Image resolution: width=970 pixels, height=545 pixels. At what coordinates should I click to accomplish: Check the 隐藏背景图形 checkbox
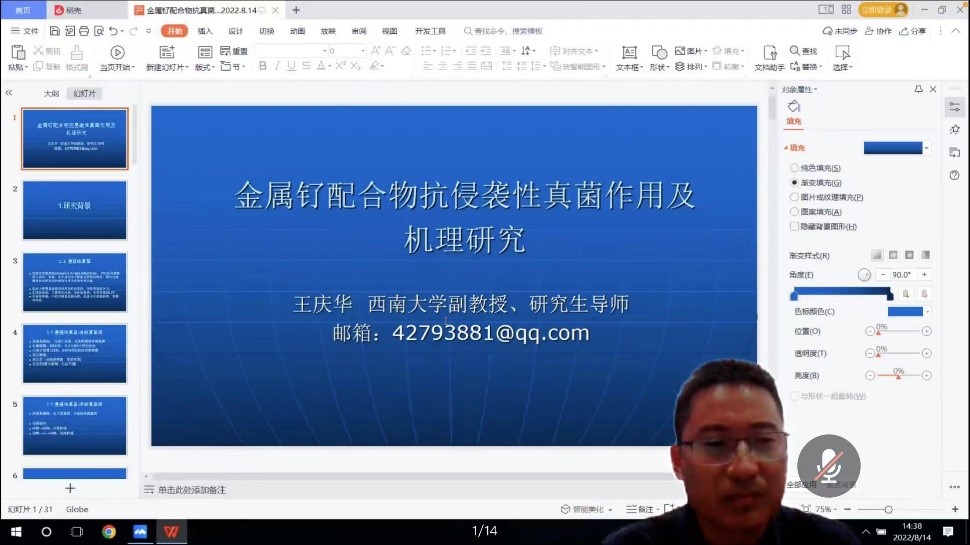pyautogui.click(x=795, y=227)
